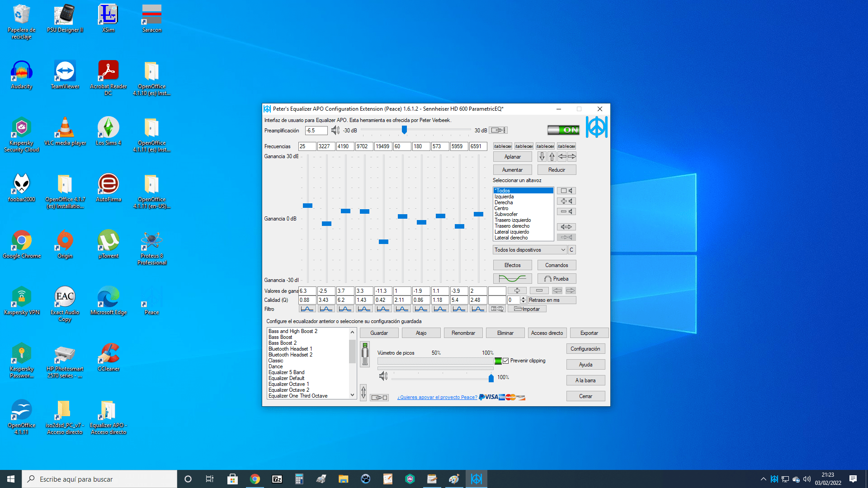Click the Q value field showing 0.88

[x=307, y=300]
